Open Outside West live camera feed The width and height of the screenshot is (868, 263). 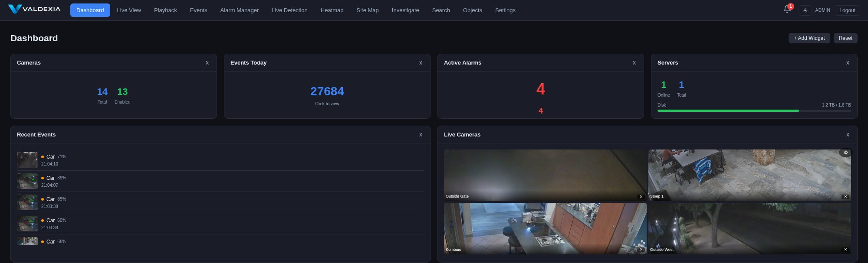pyautogui.click(x=750, y=228)
